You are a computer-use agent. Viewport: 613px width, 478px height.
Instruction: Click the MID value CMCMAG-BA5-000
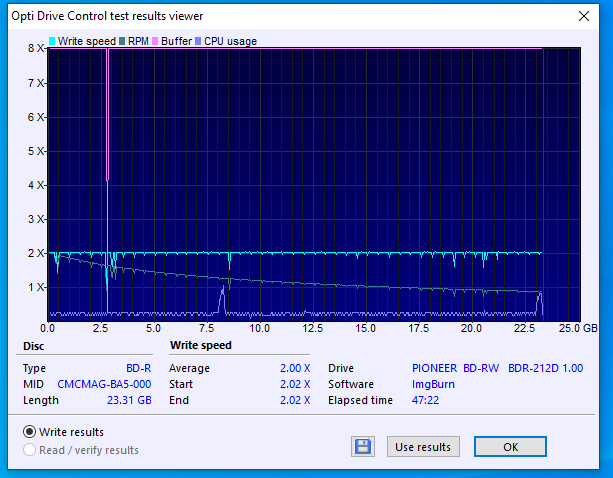[x=104, y=384]
